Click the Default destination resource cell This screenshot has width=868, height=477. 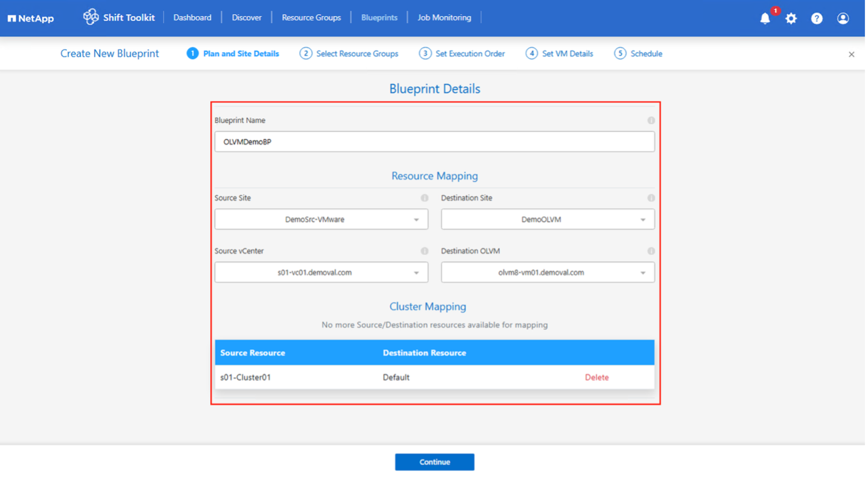[x=397, y=378]
